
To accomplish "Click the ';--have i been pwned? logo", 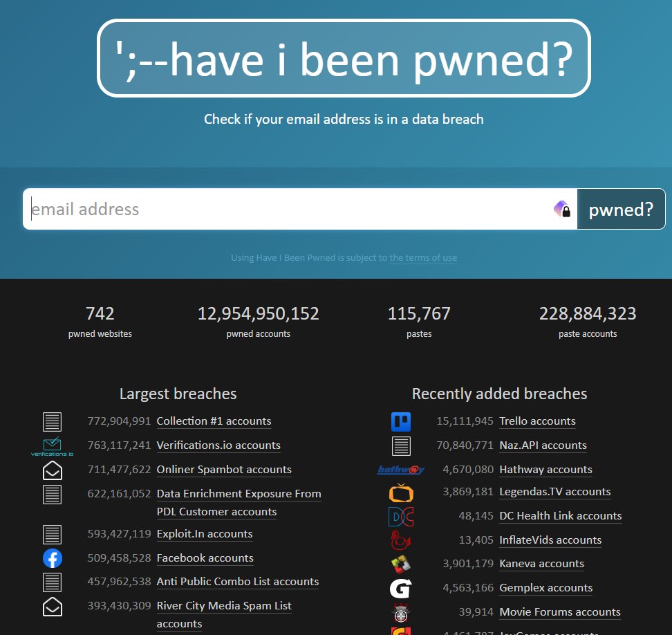I will [344, 58].
